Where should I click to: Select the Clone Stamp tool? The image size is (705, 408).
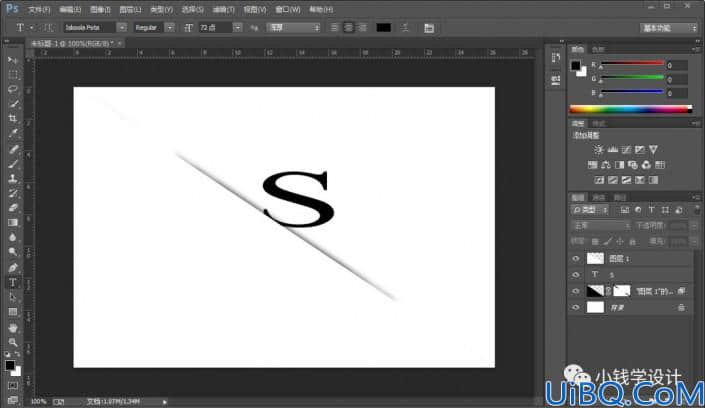coord(13,179)
